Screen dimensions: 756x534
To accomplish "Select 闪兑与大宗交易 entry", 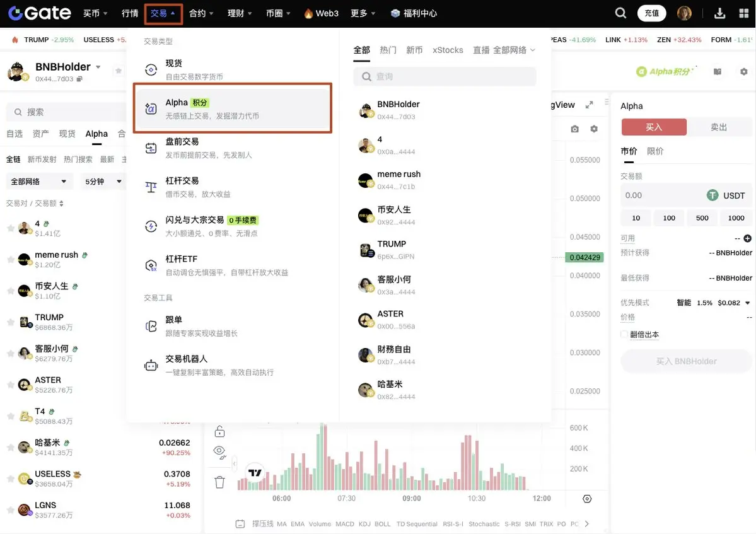I will (233, 226).
